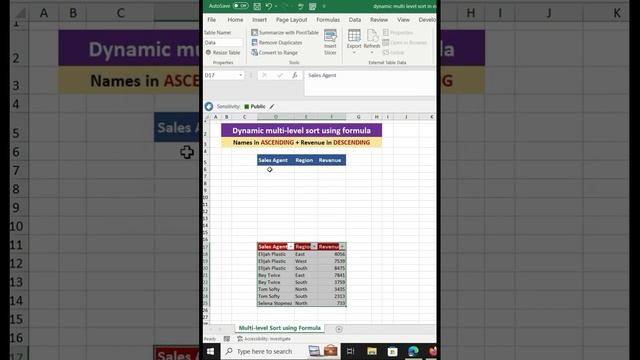The width and height of the screenshot is (640, 360).
Task: Click the Save icon in title bar
Action: 257,6
